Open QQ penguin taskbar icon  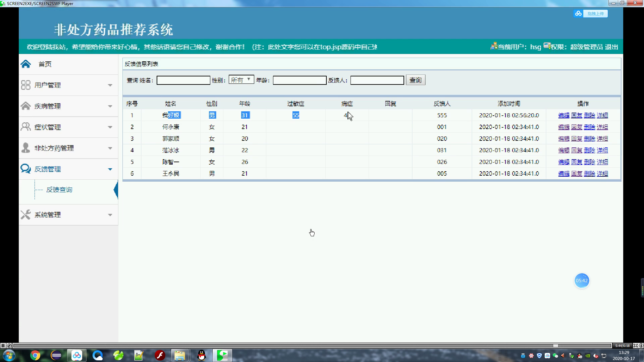pyautogui.click(x=202, y=355)
